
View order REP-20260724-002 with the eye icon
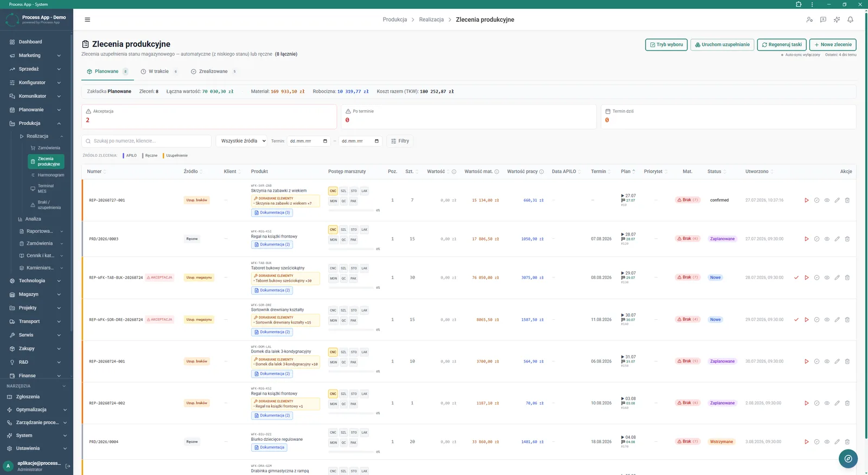pyautogui.click(x=827, y=403)
